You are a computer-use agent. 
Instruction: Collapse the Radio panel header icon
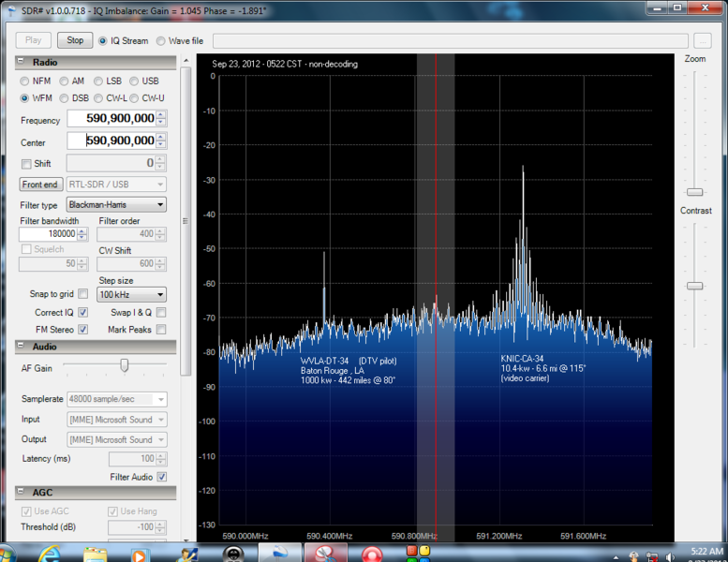click(x=21, y=61)
